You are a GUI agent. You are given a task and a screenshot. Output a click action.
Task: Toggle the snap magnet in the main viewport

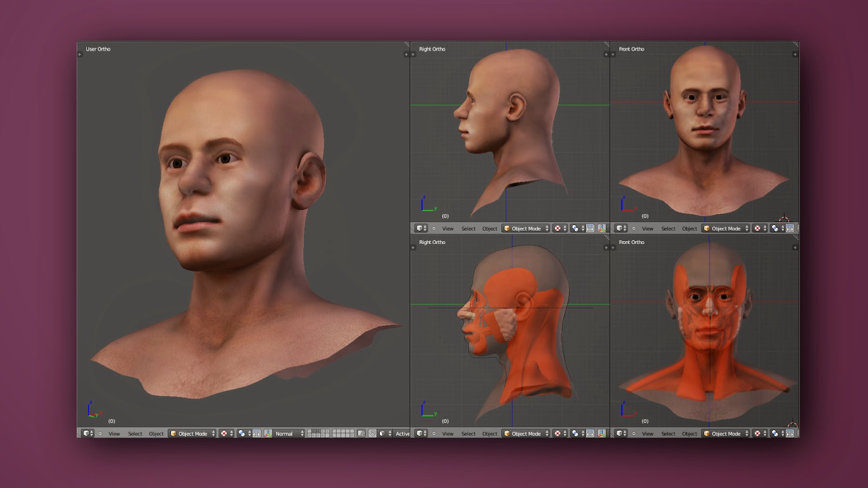tap(373, 434)
